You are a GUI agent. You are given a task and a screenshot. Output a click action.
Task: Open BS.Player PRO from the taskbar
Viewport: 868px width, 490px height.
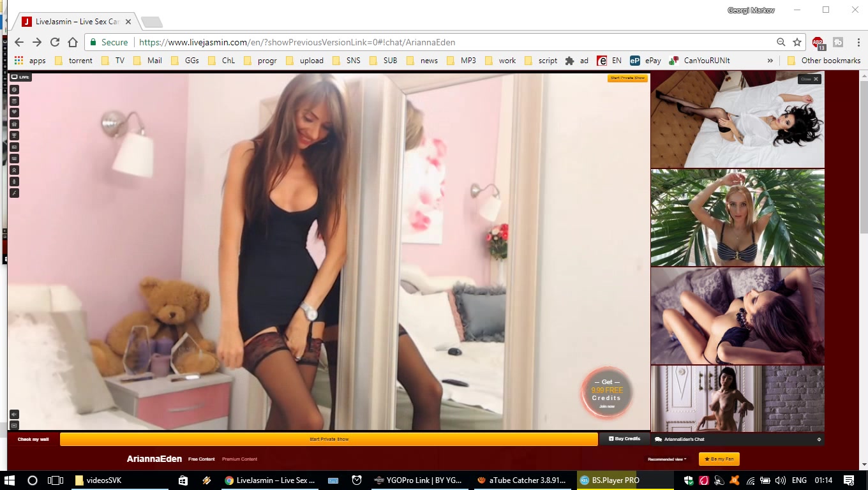click(609, 480)
